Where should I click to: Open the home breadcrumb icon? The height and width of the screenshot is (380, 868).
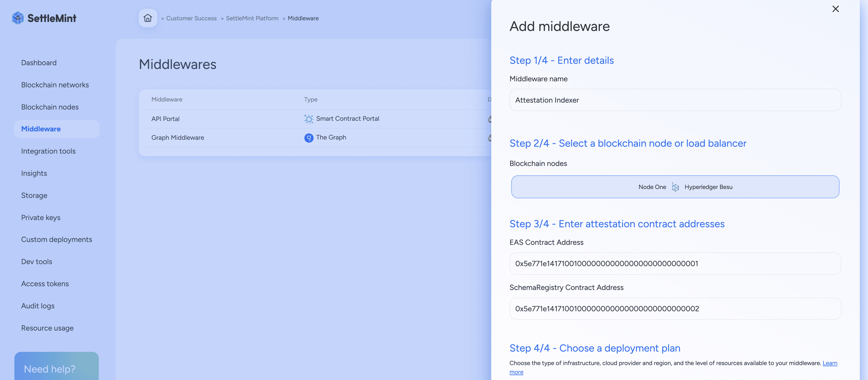pyautogui.click(x=148, y=18)
